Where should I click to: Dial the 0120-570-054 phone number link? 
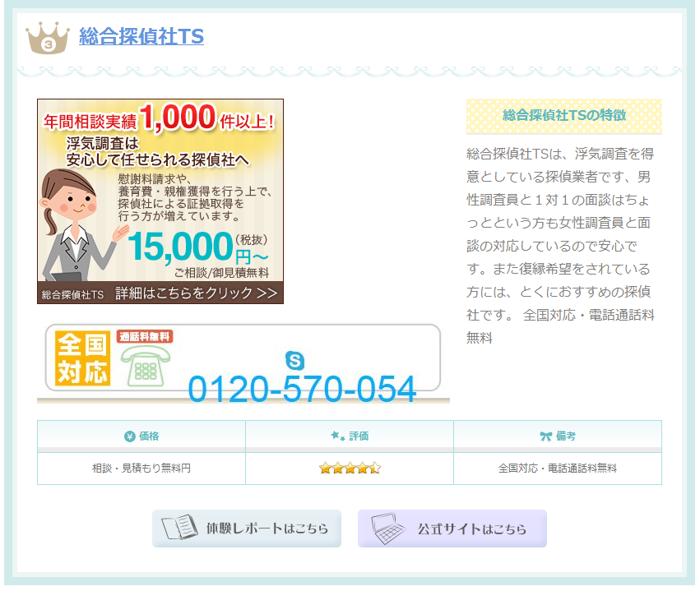[302, 389]
